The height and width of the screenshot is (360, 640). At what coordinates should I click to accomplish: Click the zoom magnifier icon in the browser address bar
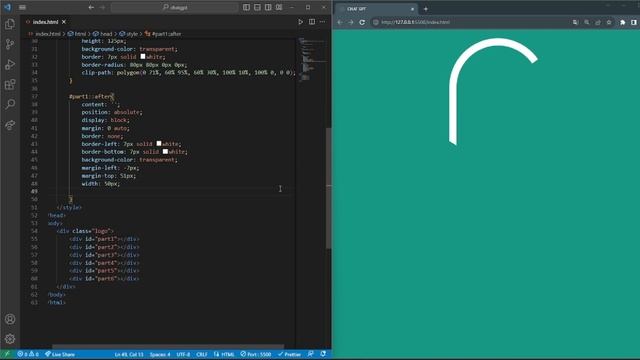tap(587, 22)
